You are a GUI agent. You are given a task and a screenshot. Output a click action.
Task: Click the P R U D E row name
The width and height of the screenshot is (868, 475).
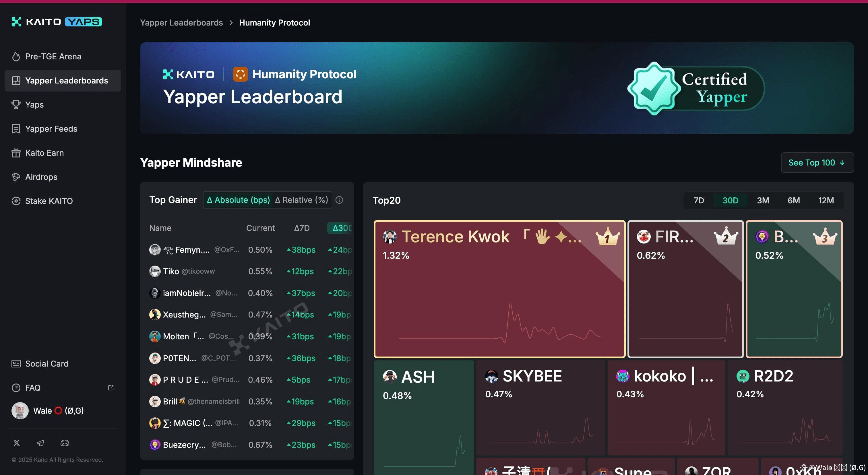click(x=185, y=380)
